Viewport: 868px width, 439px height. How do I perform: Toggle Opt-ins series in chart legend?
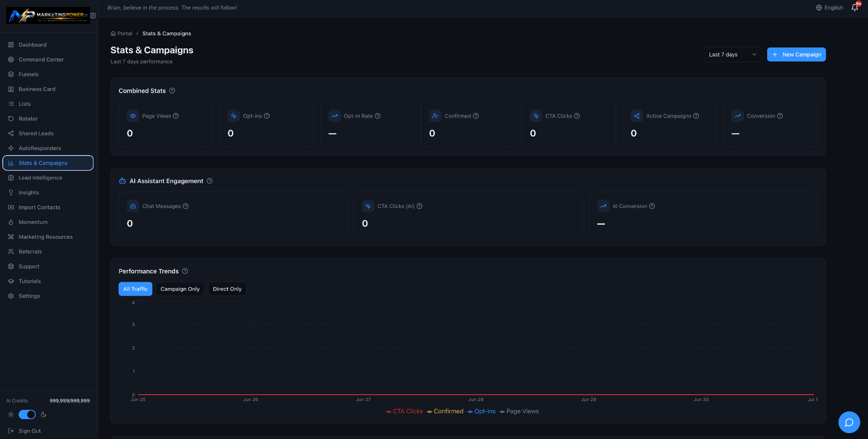click(481, 411)
